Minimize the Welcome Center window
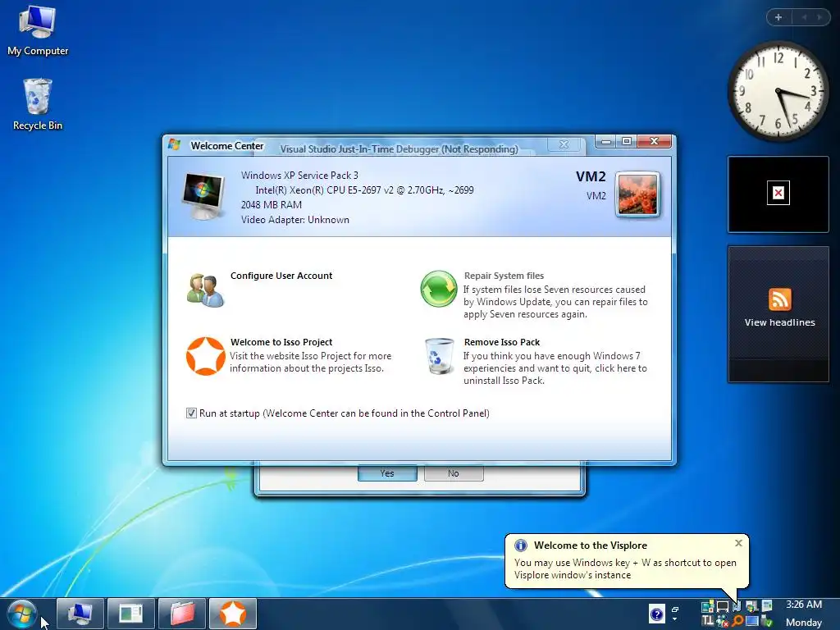Viewport: 840px width, 630px height. (x=606, y=141)
